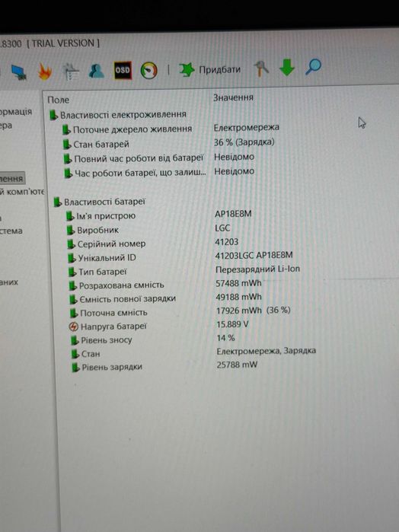This screenshot has width=399, height=532.
Task: Click the Придбати purchase button
Action: point(210,69)
